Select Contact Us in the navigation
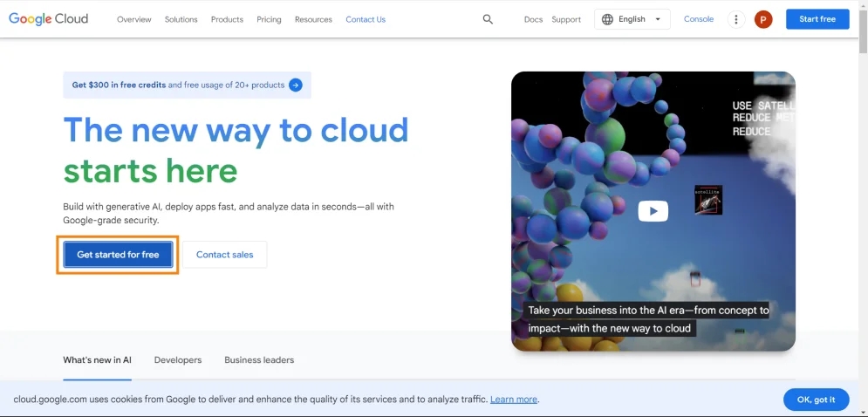 click(366, 19)
